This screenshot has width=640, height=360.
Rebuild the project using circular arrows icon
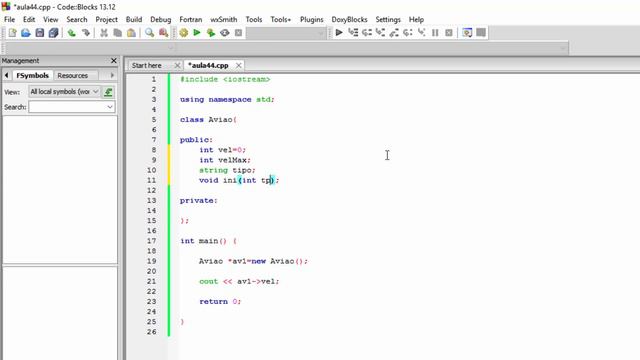[x=224, y=33]
